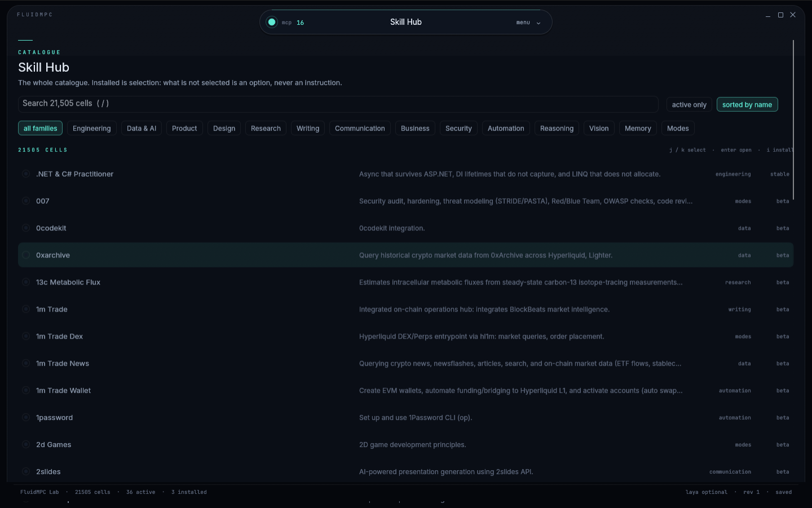Show the Security family cells

[458, 128]
